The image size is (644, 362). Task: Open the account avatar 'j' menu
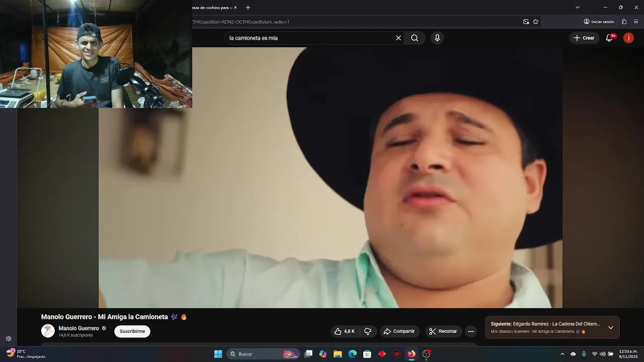(x=628, y=38)
